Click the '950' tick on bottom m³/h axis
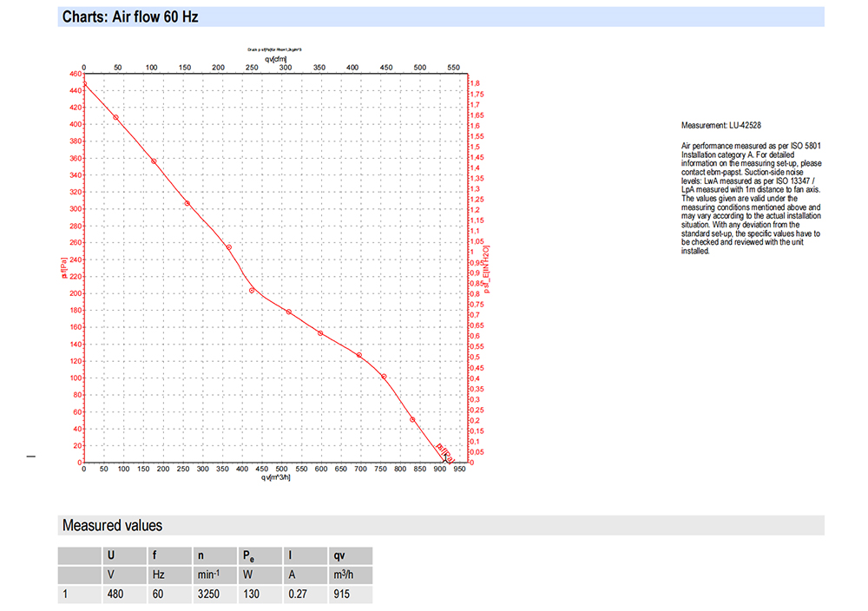This screenshot has width=868, height=611. 459,469
